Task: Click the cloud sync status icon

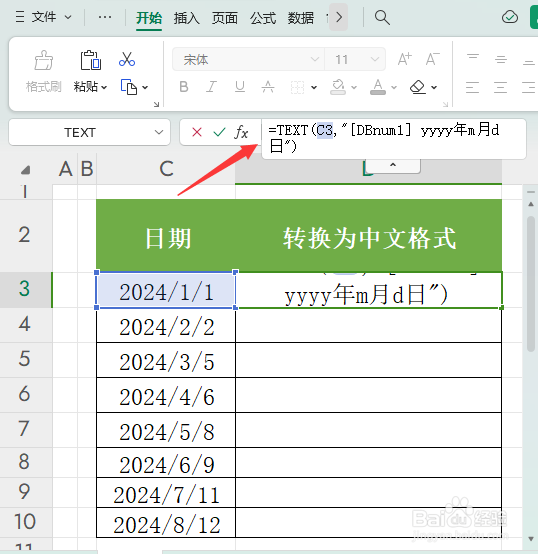Action: pyautogui.click(x=510, y=17)
